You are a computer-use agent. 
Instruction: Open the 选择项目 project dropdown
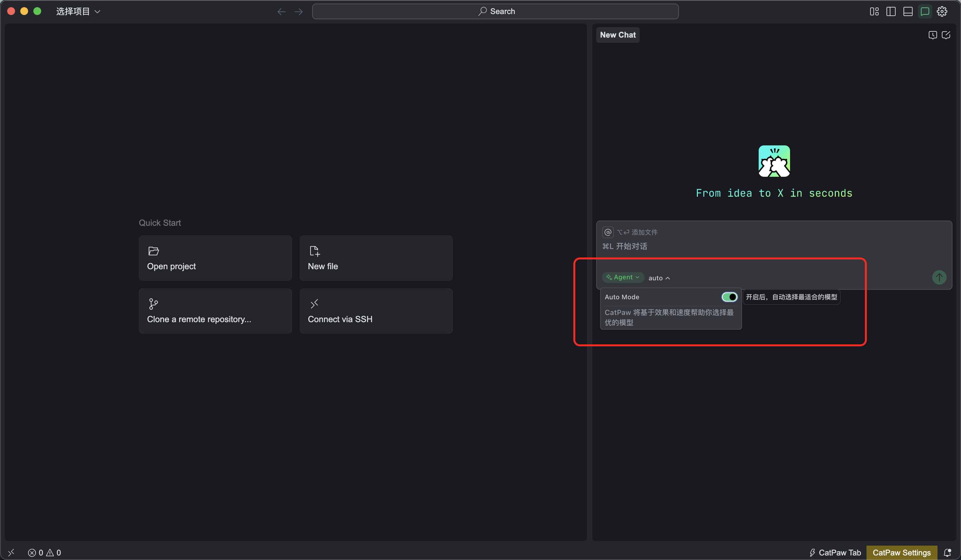(x=78, y=11)
